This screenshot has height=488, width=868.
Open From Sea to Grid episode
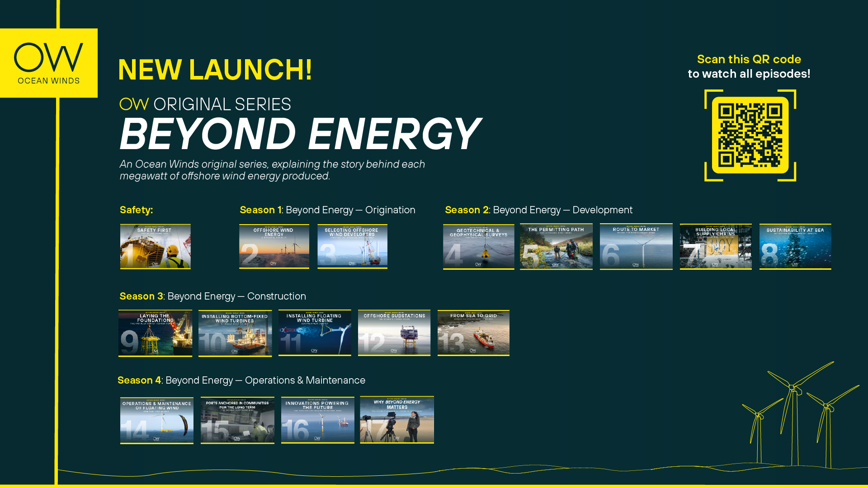pos(473,333)
